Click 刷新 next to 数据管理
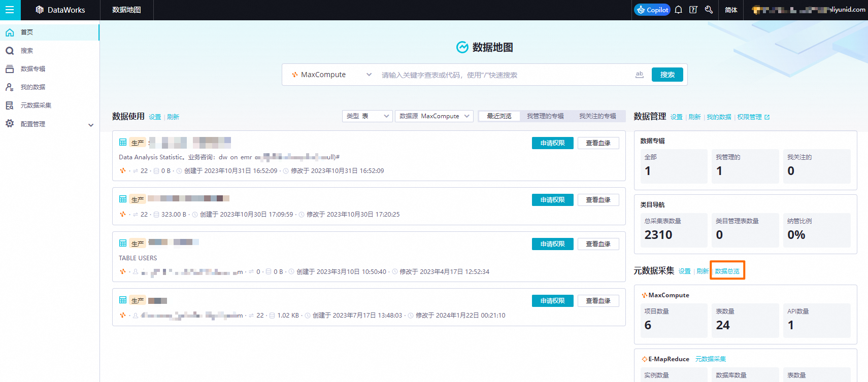The height and width of the screenshot is (382, 868). (x=695, y=117)
